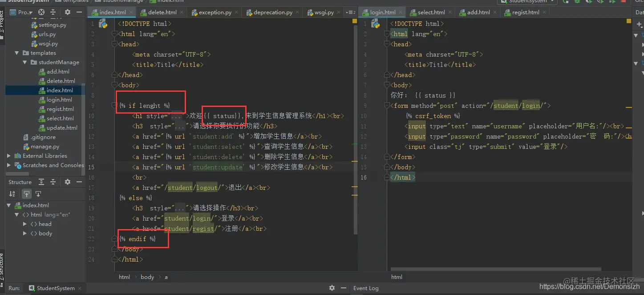Switch to the regist.html tab
The width and height of the screenshot is (644, 295).
tap(526, 12)
